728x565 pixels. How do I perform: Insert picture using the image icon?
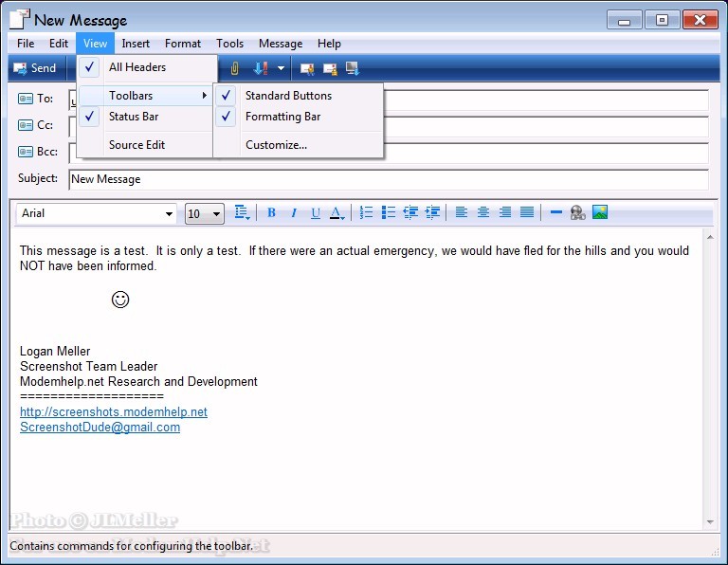600,213
